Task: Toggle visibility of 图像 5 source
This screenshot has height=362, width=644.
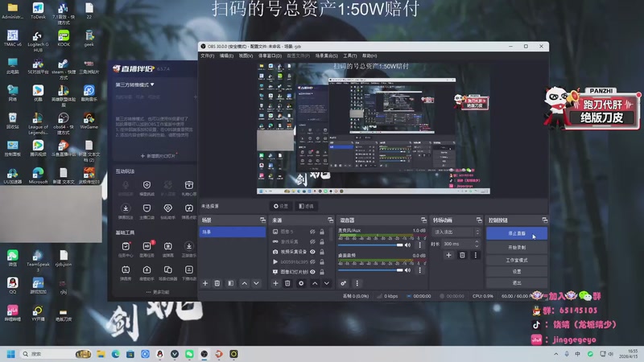Action: point(312,232)
